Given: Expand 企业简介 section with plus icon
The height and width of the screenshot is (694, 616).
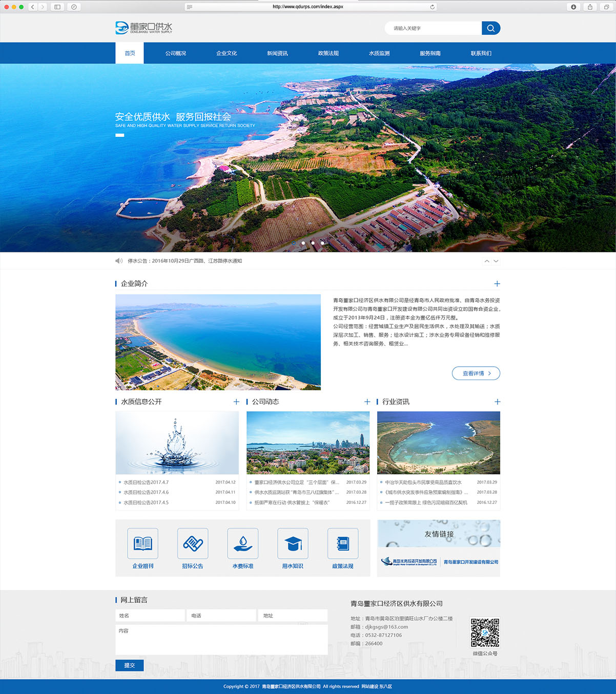Looking at the screenshot, I should tap(497, 284).
